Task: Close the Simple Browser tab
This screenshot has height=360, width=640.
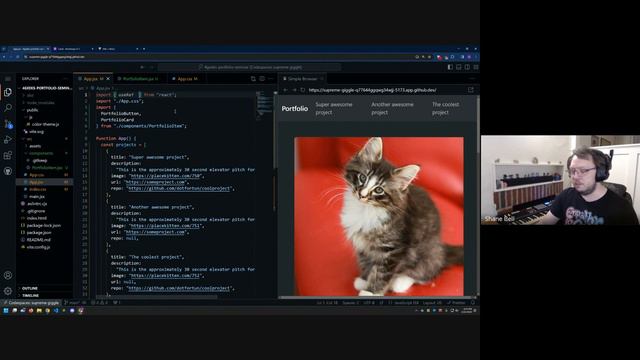Action: click(x=322, y=79)
